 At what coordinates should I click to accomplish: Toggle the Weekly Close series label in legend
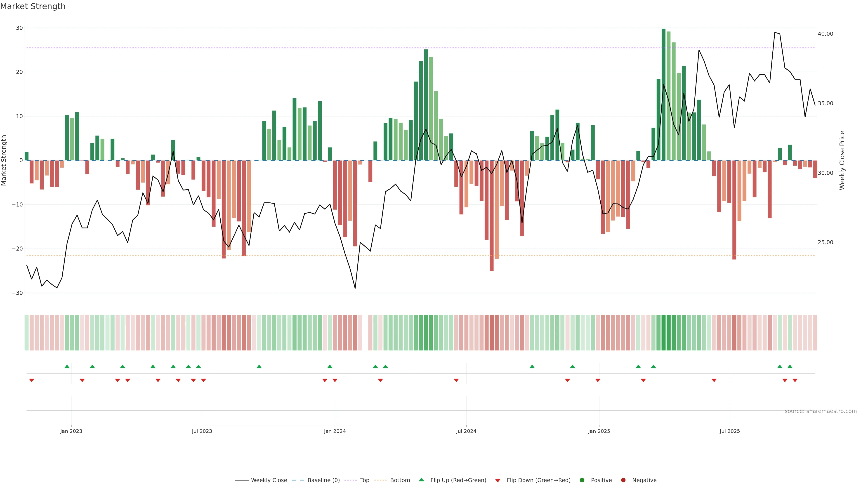coord(269,480)
